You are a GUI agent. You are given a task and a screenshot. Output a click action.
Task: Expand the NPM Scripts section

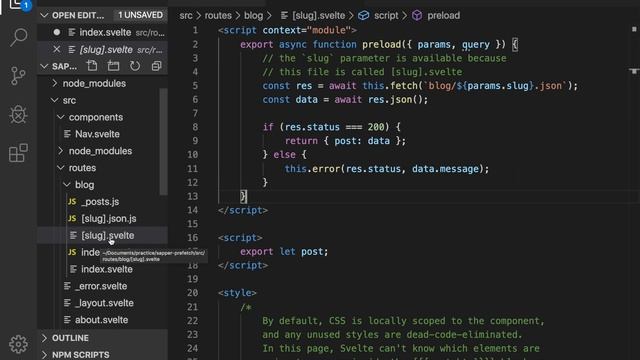click(x=44, y=355)
